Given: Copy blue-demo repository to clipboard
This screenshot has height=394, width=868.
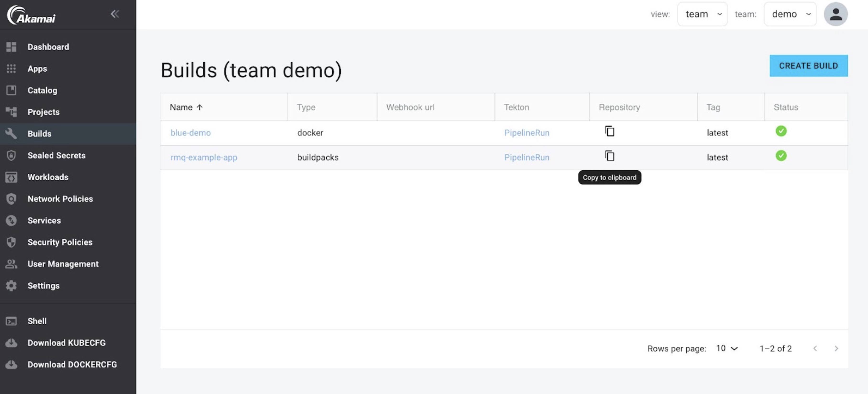Looking at the screenshot, I should point(610,131).
